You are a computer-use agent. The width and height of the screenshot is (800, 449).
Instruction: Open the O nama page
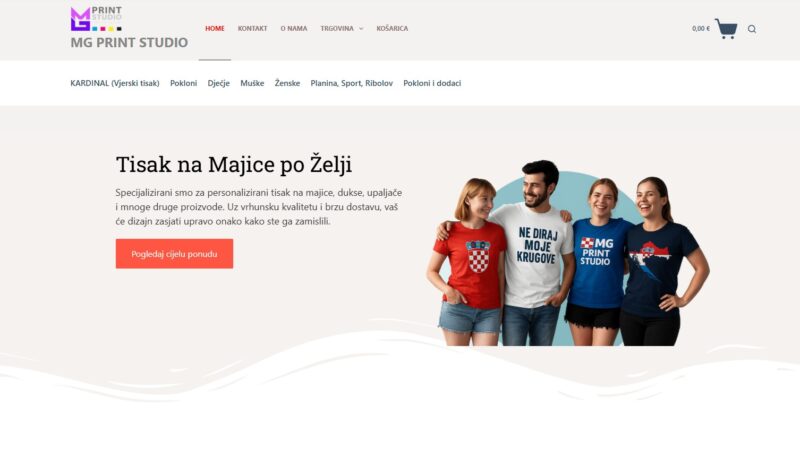294,29
